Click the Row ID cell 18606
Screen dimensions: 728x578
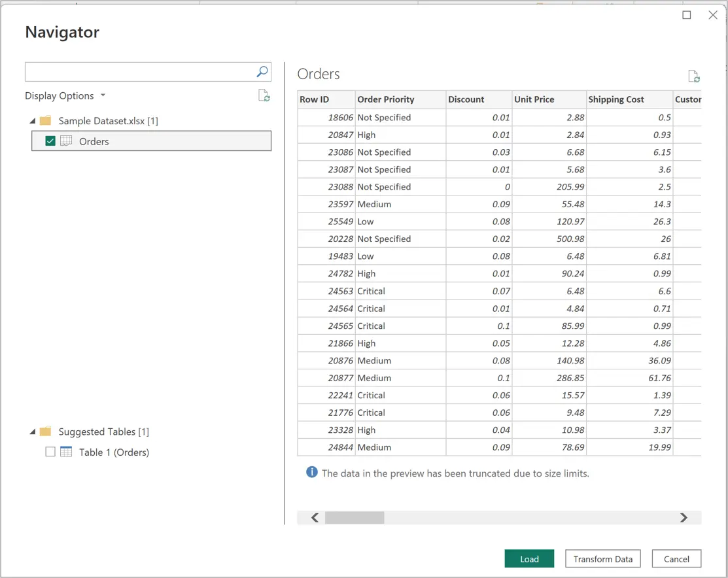tap(326, 118)
